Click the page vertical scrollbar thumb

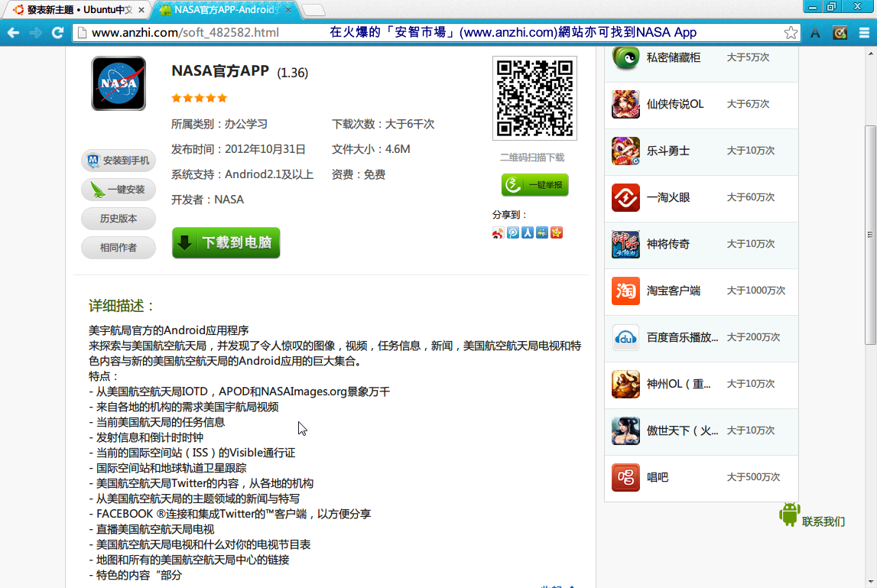click(x=870, y=235)
